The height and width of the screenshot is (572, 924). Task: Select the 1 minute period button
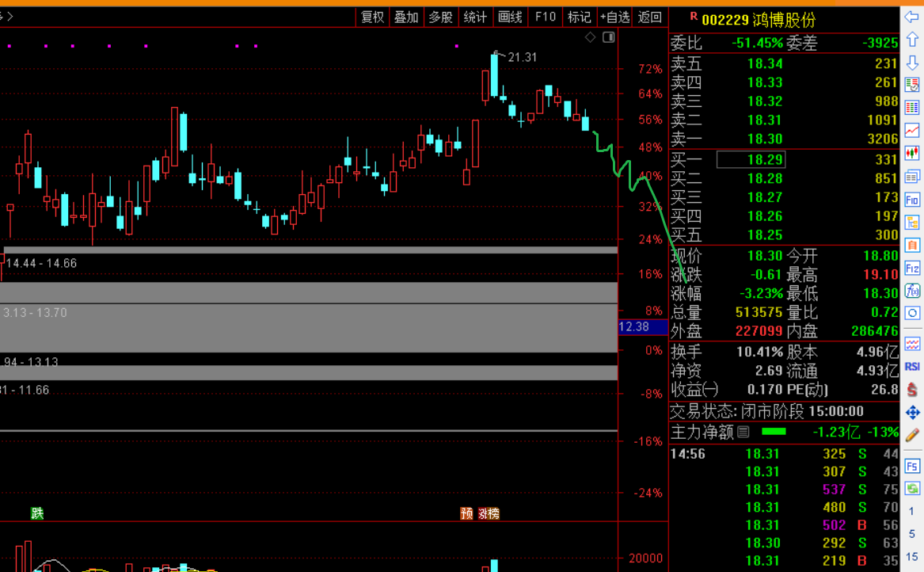pyautogui.click(x=911, y=511)
